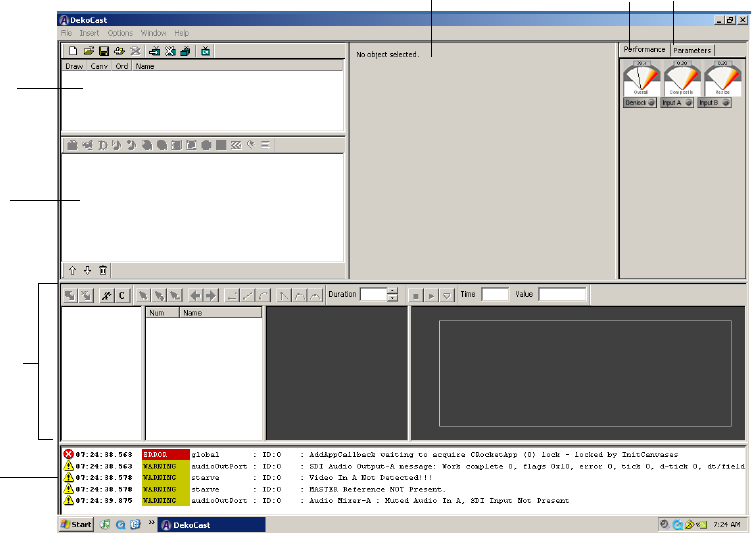Open the Help menu
The width and height of the screenshot is (752, 533).
pos(181,33)
